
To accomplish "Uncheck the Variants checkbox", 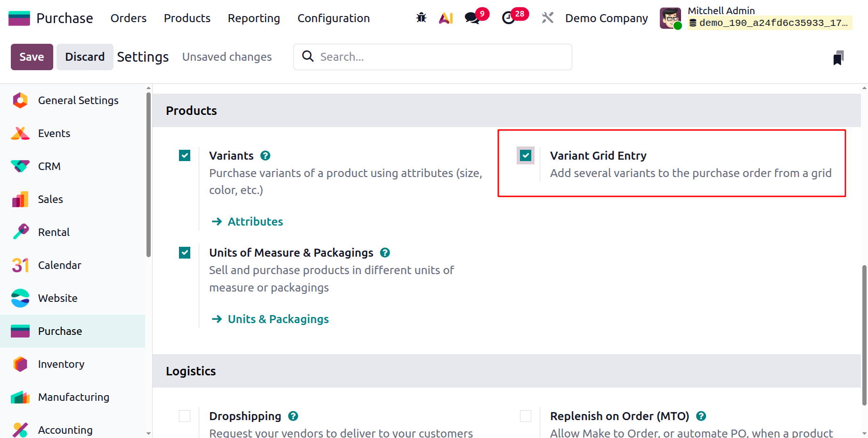I will 185,155.
